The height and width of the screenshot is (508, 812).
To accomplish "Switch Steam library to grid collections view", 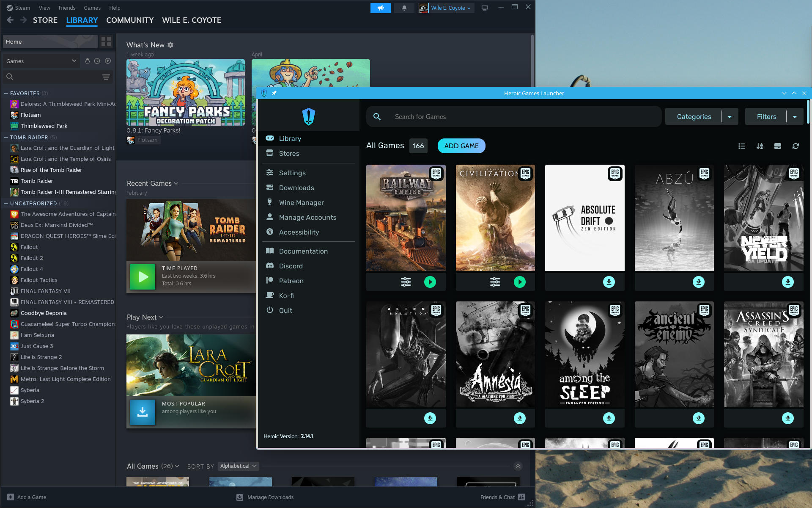I will click(x=106, y=41).
